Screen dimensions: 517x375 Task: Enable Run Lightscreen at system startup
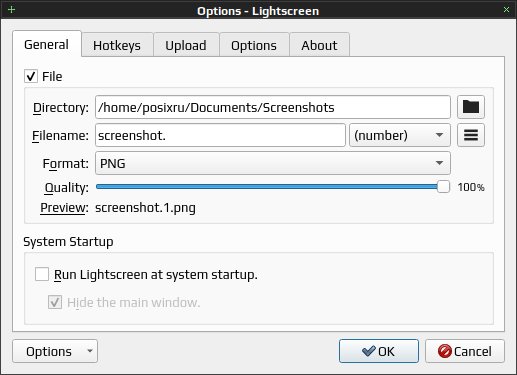pos(42,274)
